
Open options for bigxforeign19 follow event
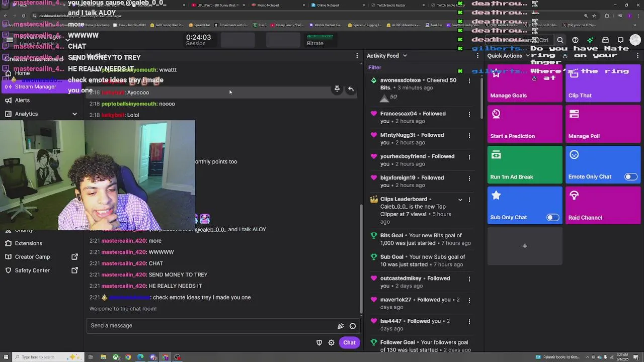click(469, 178)
